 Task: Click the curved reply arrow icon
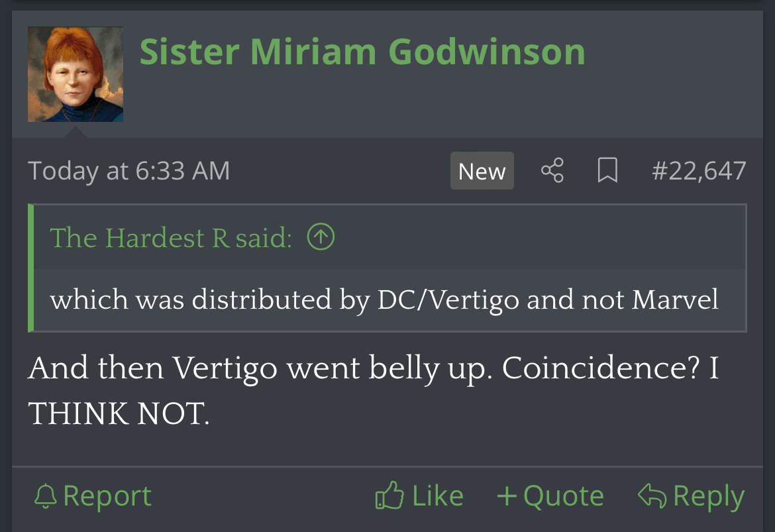pyautogui.click(x=652, y=496)
